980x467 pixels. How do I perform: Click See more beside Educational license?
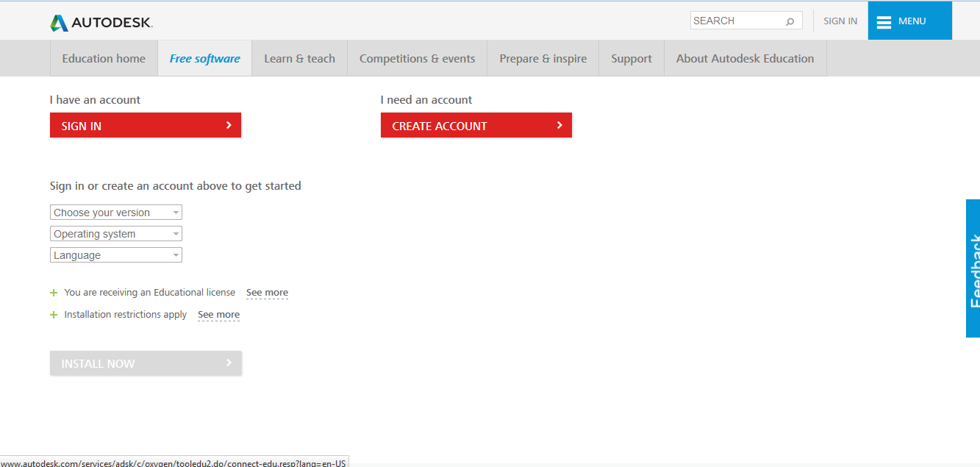(x=267, y=293)
